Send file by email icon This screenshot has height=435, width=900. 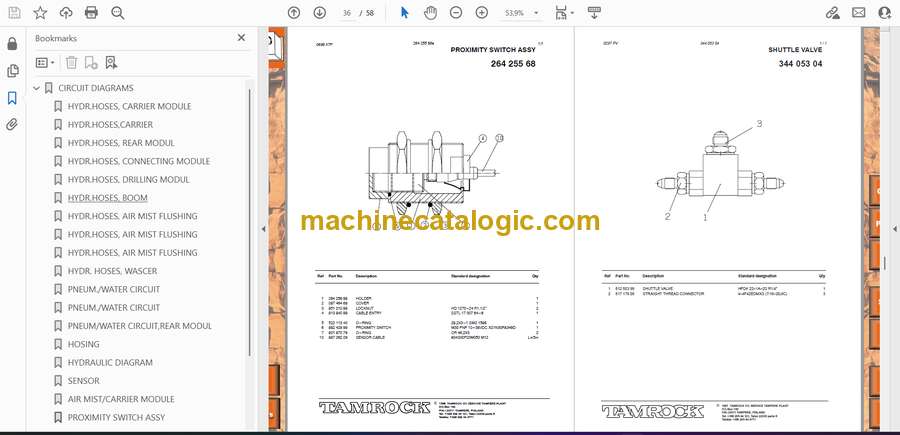click(859, 13)
